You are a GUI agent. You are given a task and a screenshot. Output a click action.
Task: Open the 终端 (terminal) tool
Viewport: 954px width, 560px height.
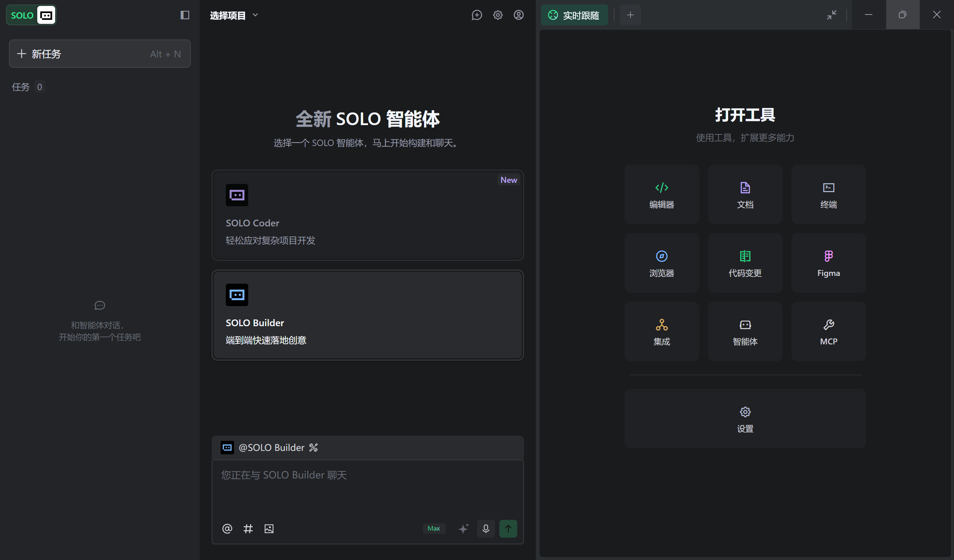(828, 194)
